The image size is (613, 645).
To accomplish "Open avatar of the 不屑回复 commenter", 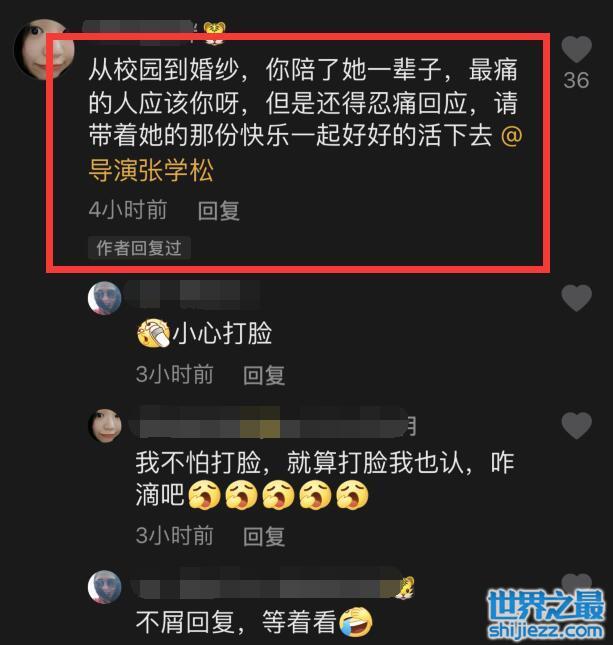I will pyautogui.click(x=104, y=587).
